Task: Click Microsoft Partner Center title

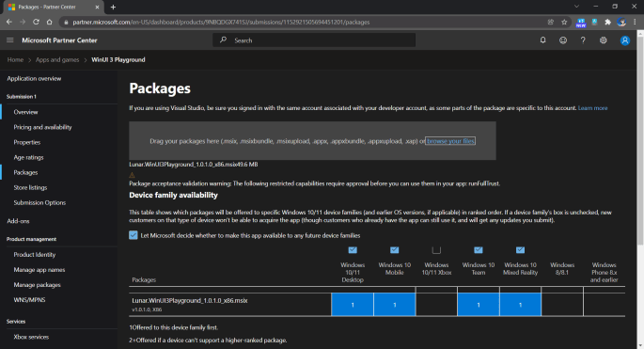Action: coord(59,40)
